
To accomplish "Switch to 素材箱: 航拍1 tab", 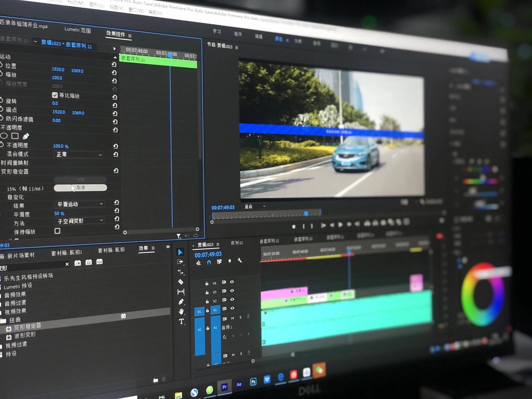I will click(66, 253).
